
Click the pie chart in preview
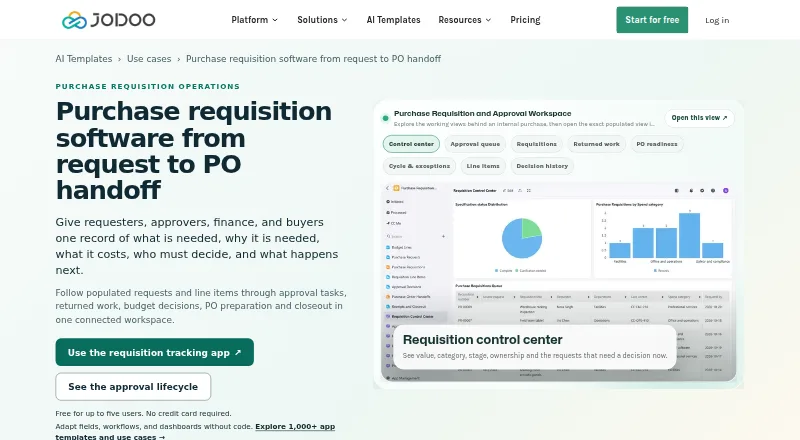[521, 238]
